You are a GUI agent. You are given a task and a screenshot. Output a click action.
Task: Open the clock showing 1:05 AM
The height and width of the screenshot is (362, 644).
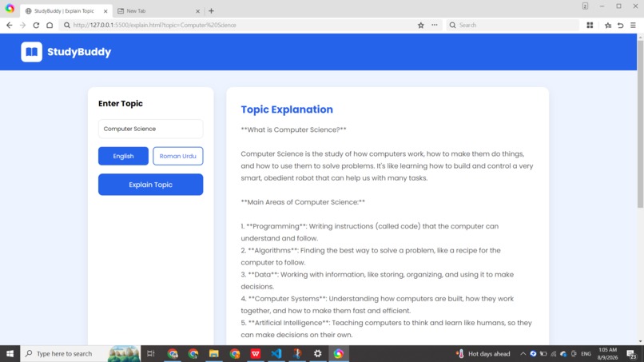pos(608,353)
